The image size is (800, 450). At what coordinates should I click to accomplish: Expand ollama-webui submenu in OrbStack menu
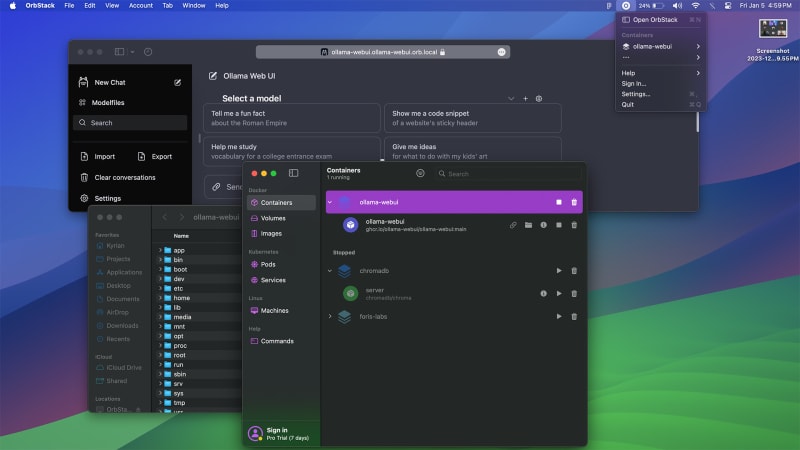pos(697,46)
